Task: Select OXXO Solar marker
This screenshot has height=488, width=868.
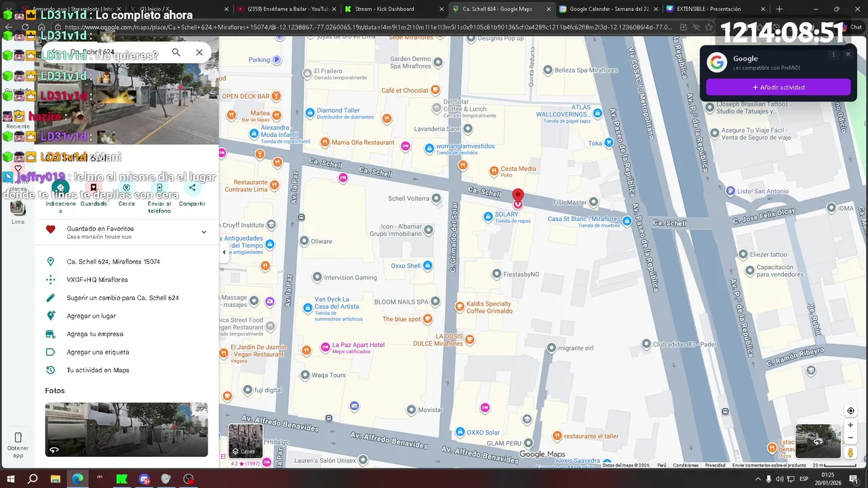Action: 460,432
